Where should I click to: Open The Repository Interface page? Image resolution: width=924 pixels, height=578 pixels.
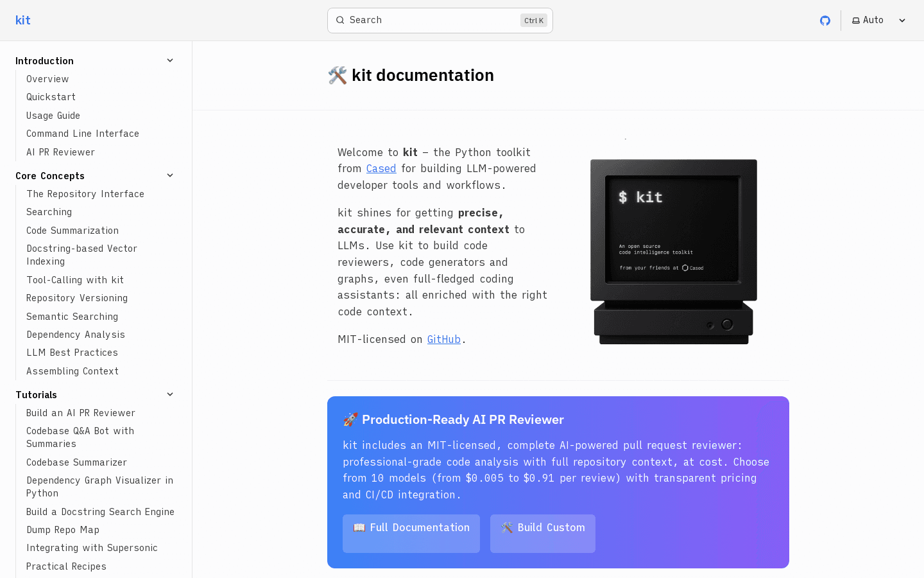(x=85, y=194)
